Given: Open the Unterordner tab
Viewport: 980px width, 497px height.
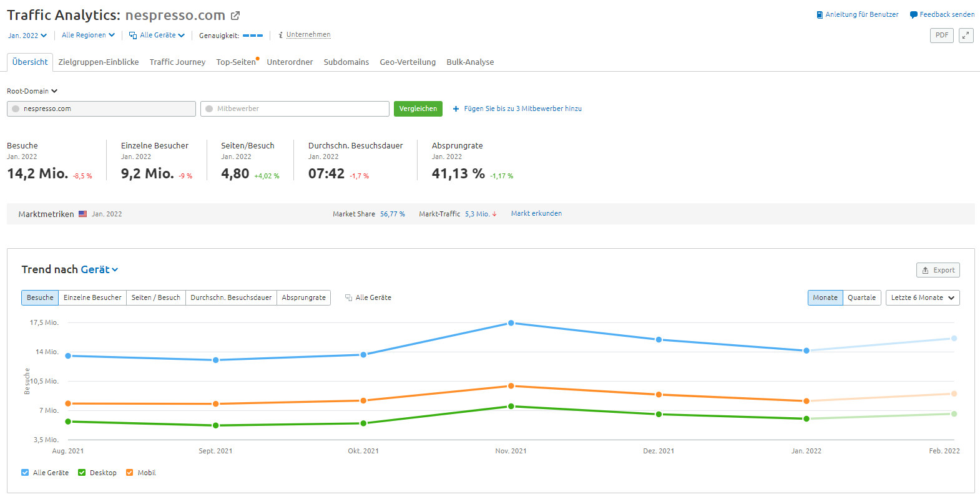Looking at the screenshot, I should tap(290, 62).
